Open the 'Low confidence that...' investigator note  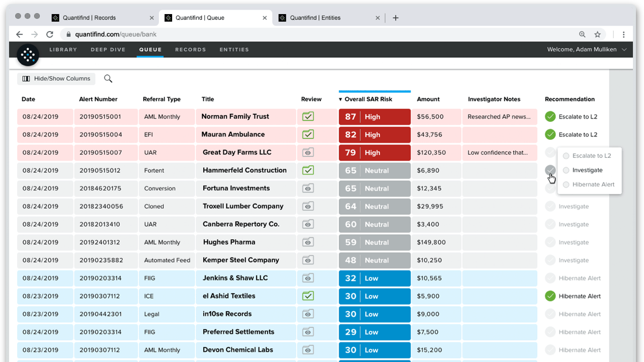(498, 152)
